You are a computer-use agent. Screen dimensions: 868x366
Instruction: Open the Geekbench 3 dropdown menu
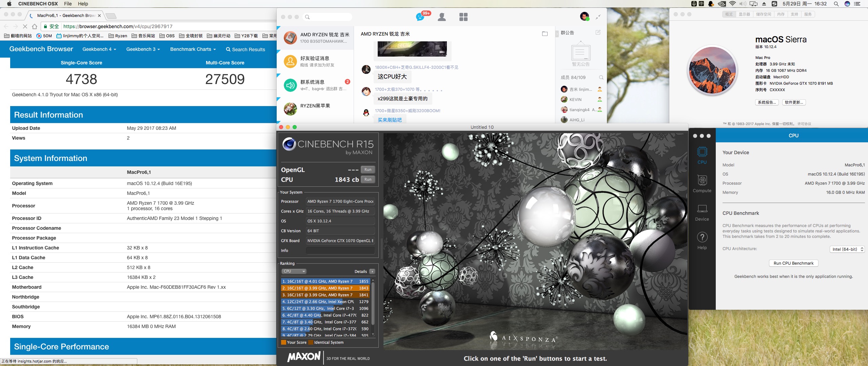click(143, 49)
